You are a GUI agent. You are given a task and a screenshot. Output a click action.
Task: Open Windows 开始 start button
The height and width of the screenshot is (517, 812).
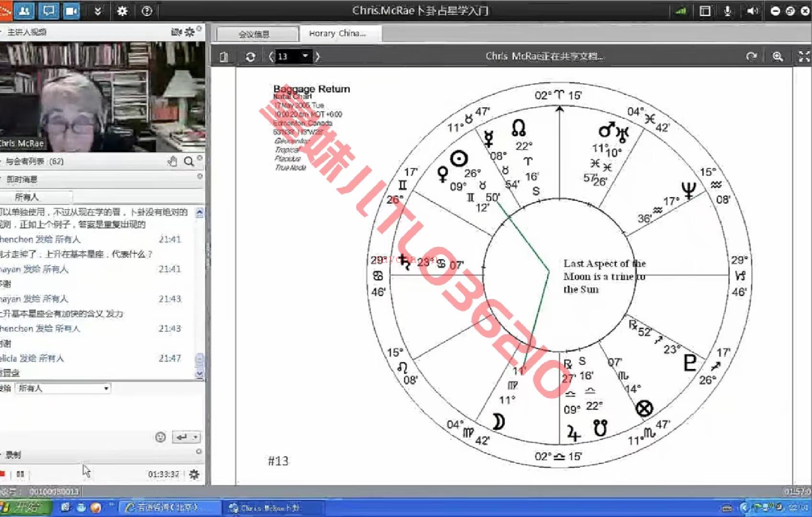coord(25,507)
